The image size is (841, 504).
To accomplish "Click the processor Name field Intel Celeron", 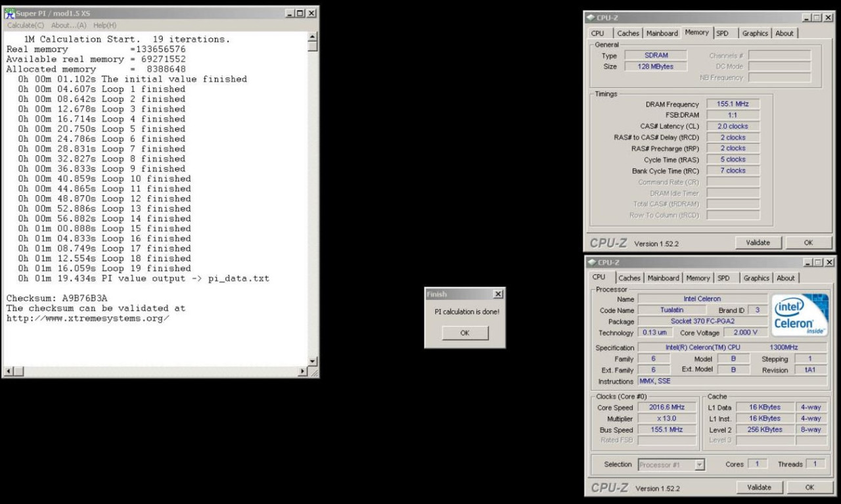I will (702, 299).
